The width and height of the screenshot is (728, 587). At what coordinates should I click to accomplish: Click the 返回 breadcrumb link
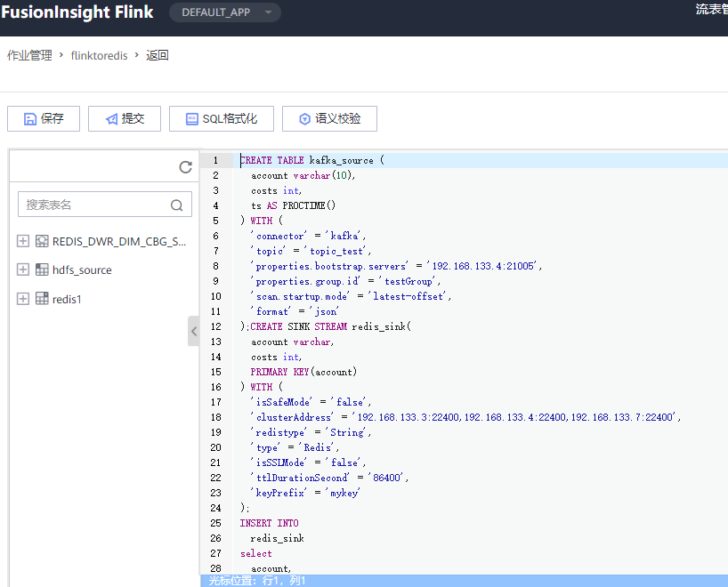(x=158, y=56)
